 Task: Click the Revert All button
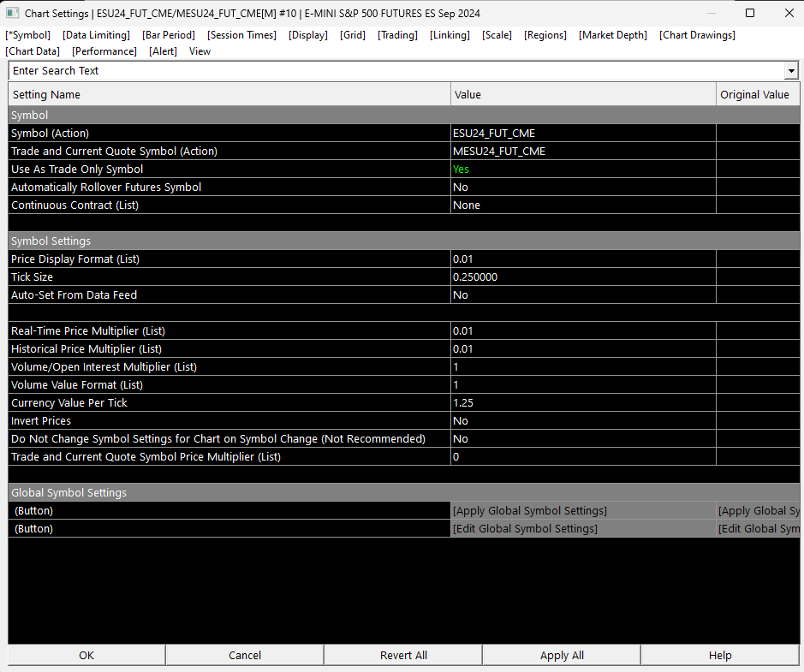click(x=403, y=655)
